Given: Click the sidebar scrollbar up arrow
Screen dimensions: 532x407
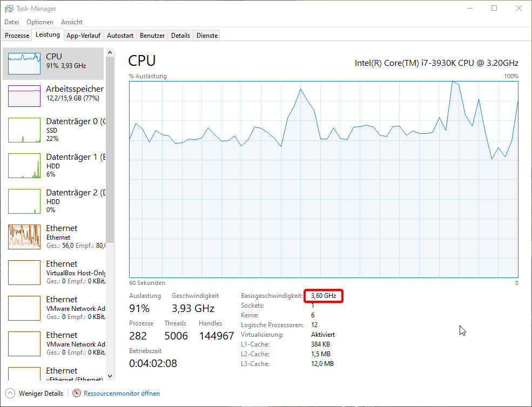Looking at the screenshot, I should (110, 52).
